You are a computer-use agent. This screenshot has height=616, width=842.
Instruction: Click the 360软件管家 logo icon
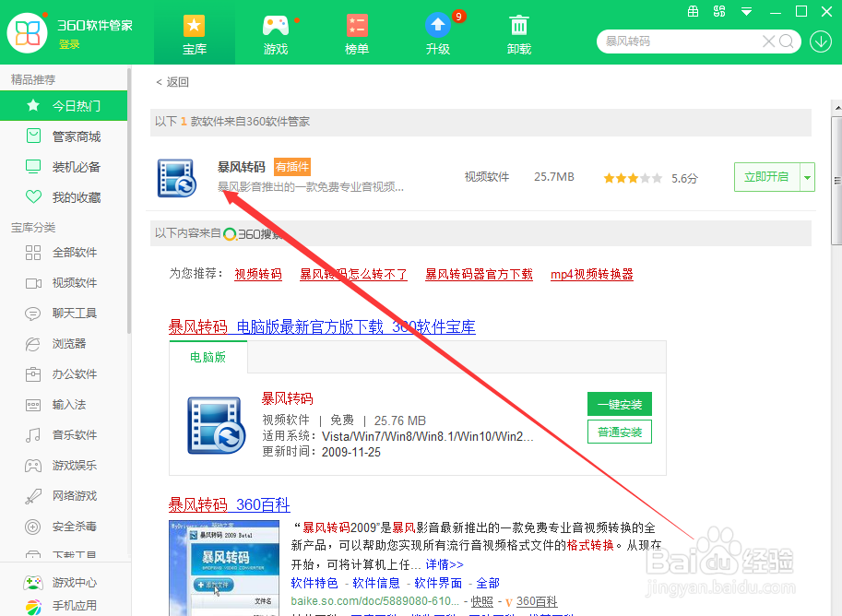coord(28,33)
